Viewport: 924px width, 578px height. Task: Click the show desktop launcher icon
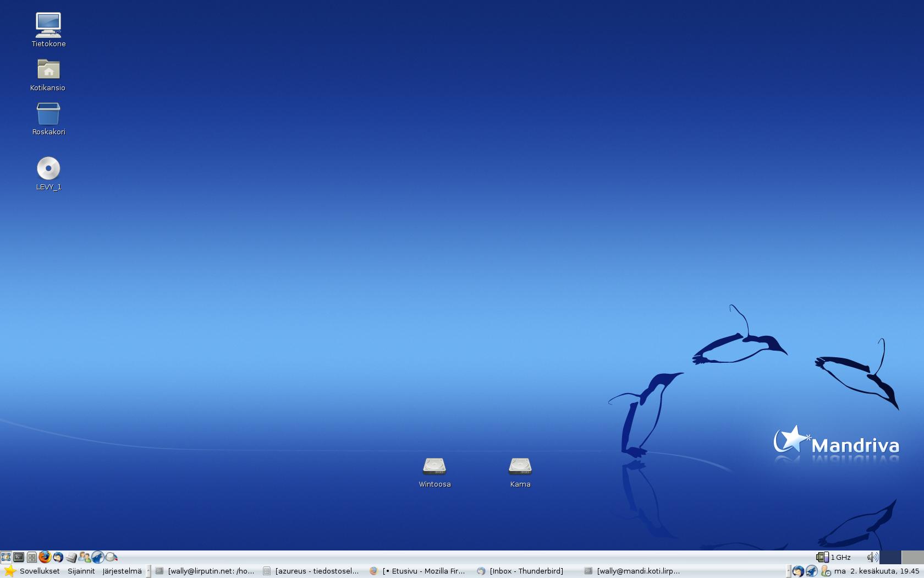tap(6, 557)
